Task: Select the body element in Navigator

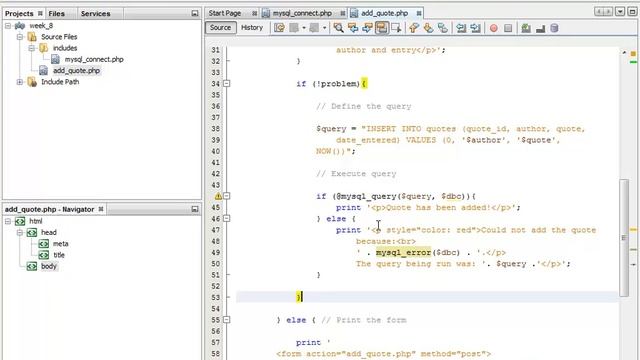Action: [49, 266]
